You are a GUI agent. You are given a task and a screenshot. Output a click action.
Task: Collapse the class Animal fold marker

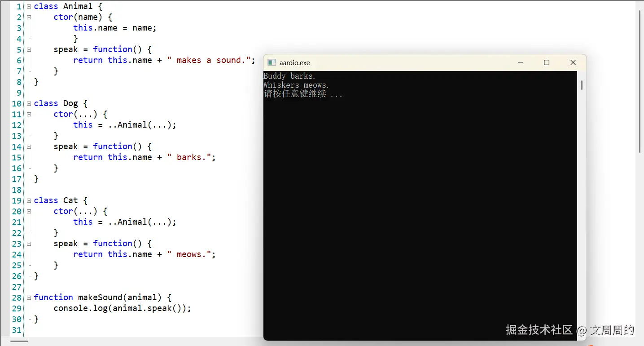[x=29, y=7]
